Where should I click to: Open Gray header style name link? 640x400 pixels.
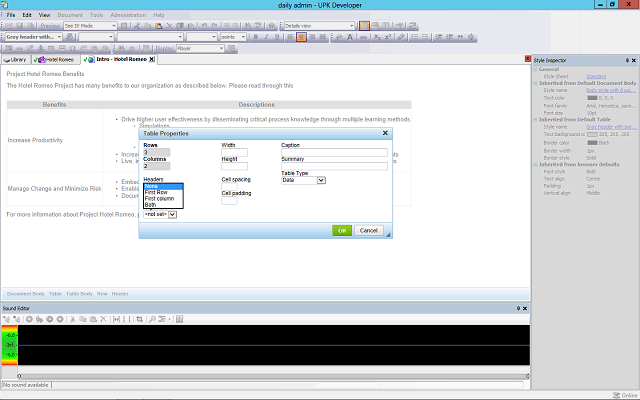tap(611, 127)
